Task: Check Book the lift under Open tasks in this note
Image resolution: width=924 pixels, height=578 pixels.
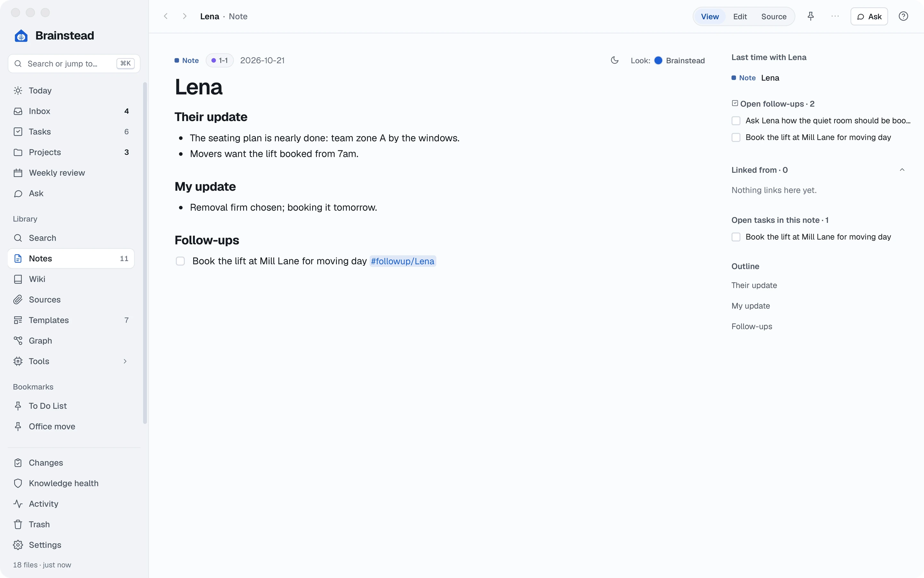Action: pos(736,237)
